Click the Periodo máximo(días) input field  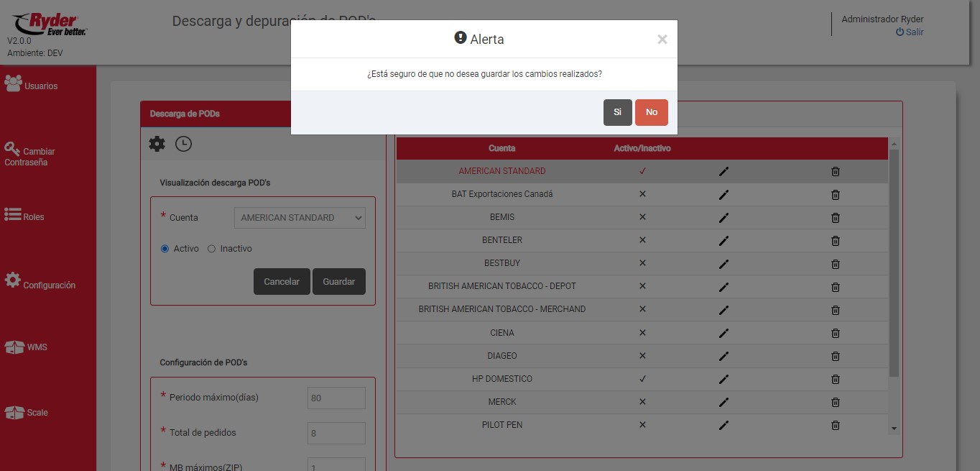pyautogui.click(x=336, y=398)
